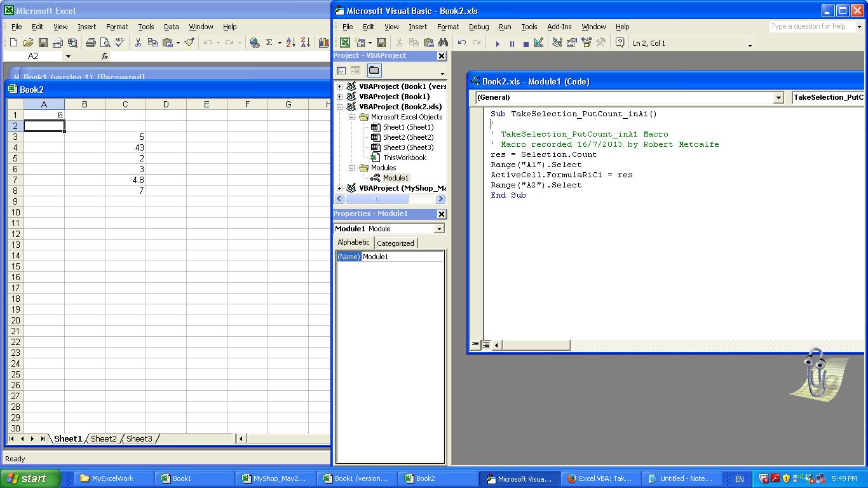Click cell C4 containing 43
The width and height of the screenshot is (868, 488).
[x=125, y=147]
